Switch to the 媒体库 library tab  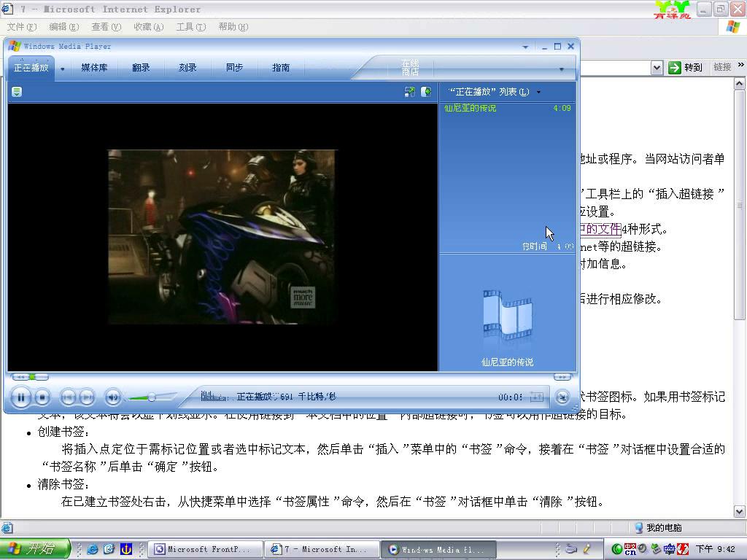(94, 68)
